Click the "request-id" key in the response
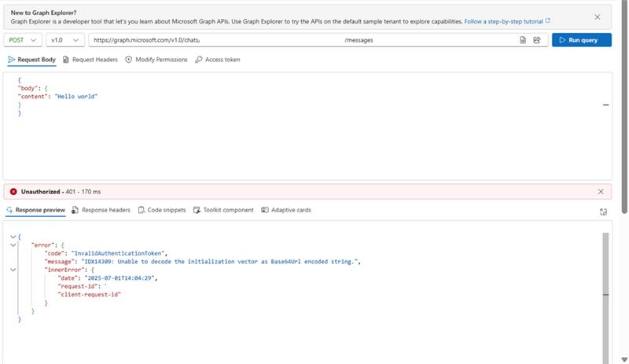 (78, 286)
